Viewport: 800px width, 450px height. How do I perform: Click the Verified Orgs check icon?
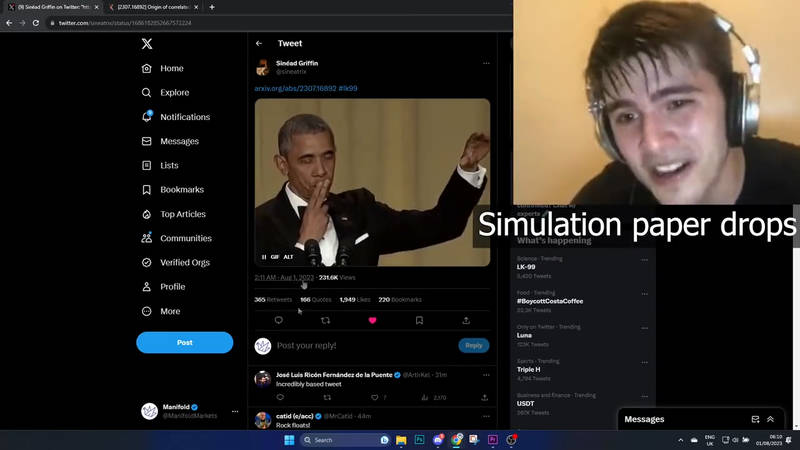click(146, 263)
